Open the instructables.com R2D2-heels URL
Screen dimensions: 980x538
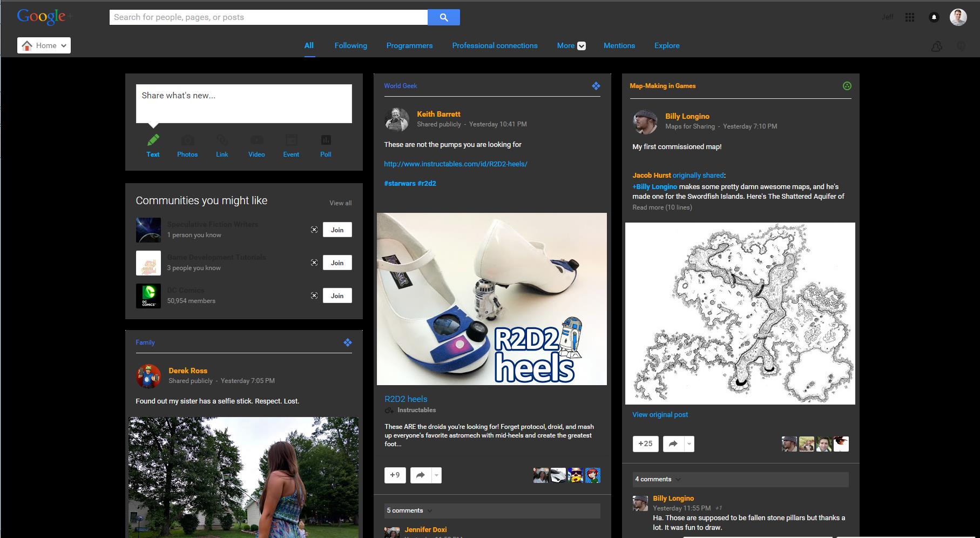[x=456, y=164]
